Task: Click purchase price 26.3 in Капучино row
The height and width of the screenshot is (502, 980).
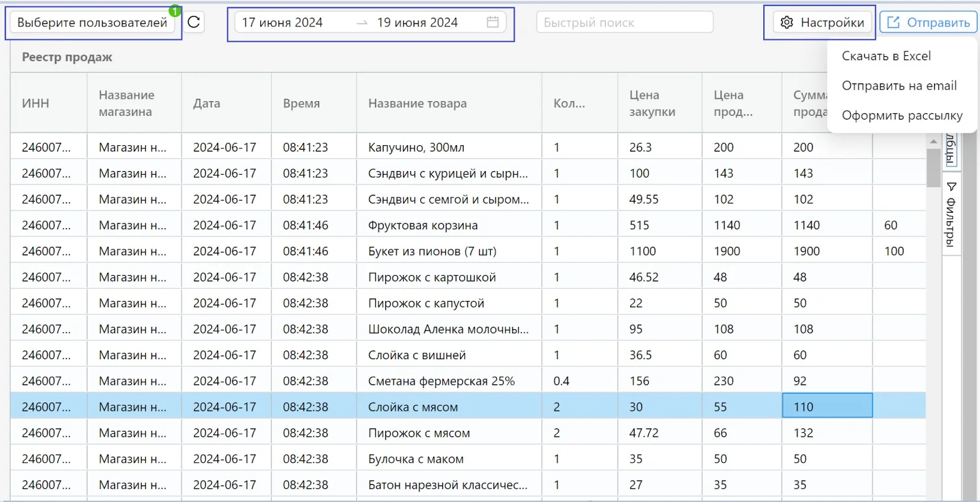Action: (660, 147)
